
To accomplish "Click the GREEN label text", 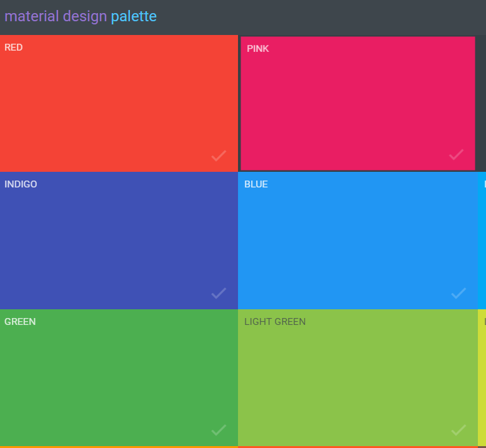I will click(20, 322).
